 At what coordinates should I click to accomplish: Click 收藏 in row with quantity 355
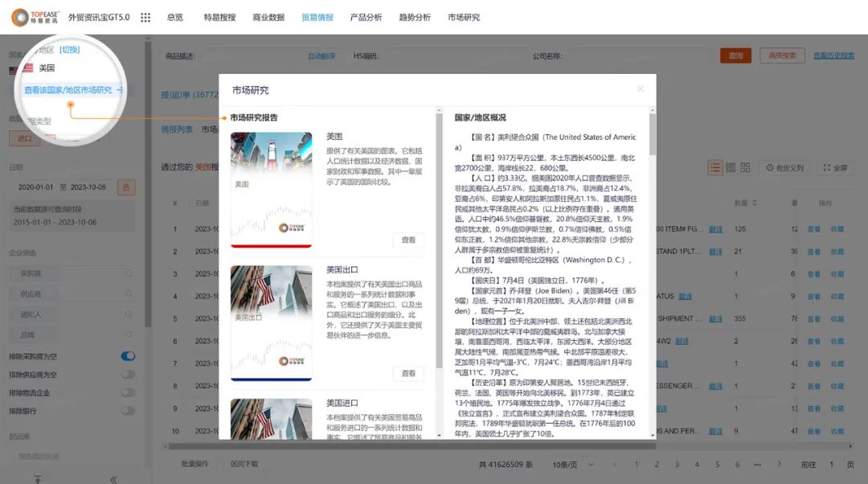837,319
